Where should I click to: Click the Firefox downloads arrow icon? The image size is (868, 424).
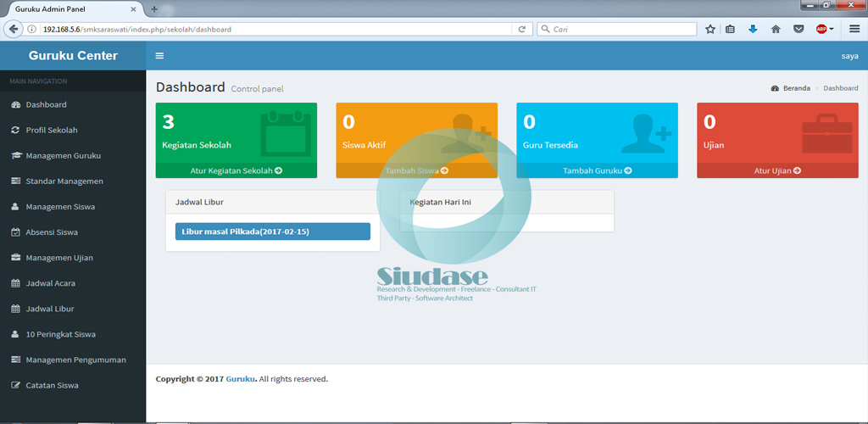point(753,29)
